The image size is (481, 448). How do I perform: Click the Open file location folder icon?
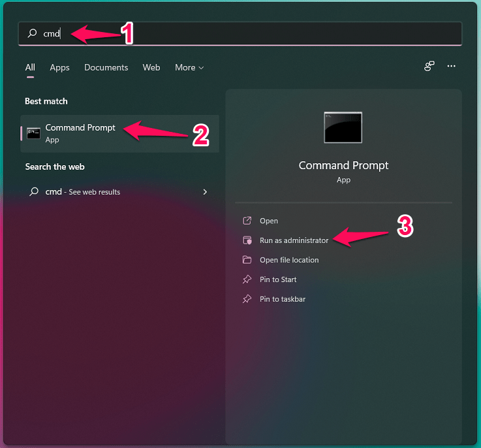247,260
